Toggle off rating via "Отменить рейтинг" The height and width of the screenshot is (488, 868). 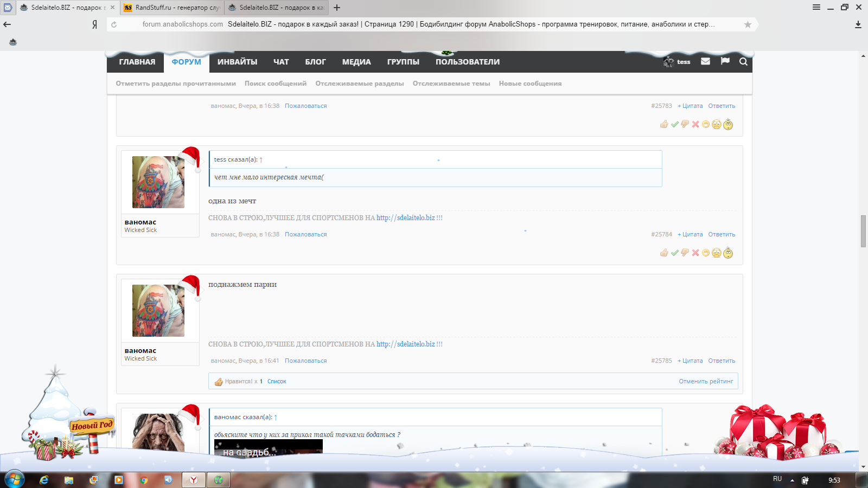click(705, 381)
